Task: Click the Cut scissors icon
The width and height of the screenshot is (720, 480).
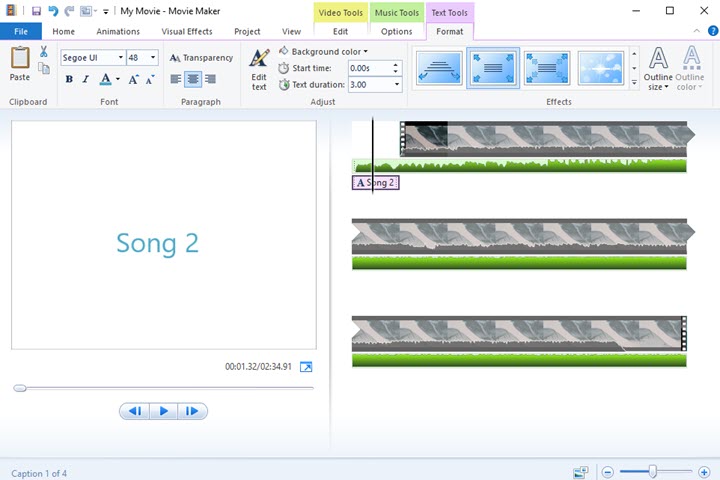Action: coord(44,52)
